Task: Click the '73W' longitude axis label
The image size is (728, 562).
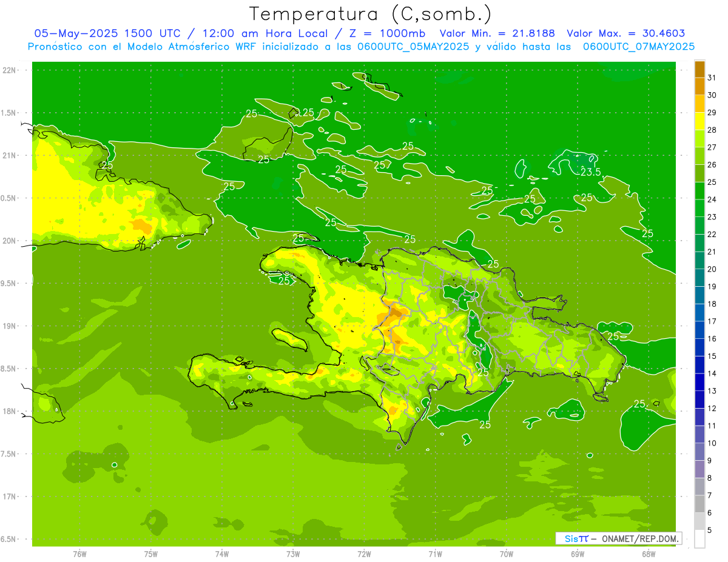Action: coord(293,554)
